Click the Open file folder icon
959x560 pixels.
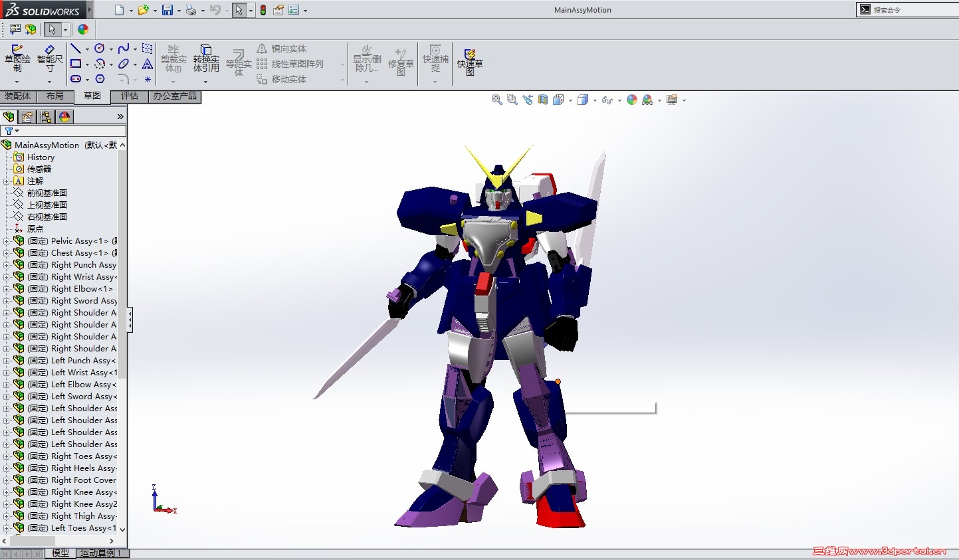[x=143, y=10]
